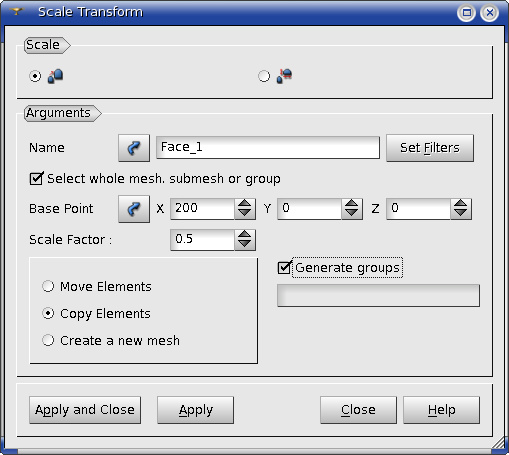The height and width of the screenshot is (455, 509).
Task: Decrease the Y base point value
Action: point(352,214)
